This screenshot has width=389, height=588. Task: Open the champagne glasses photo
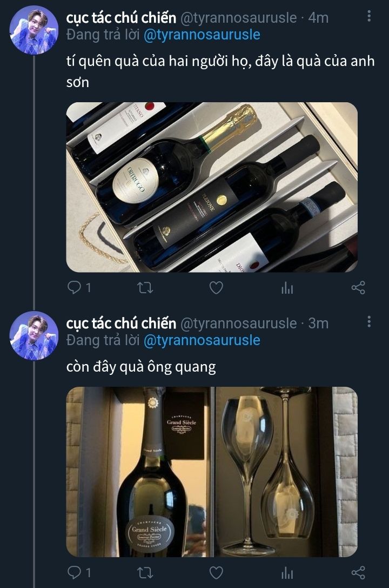click(286, 472)
